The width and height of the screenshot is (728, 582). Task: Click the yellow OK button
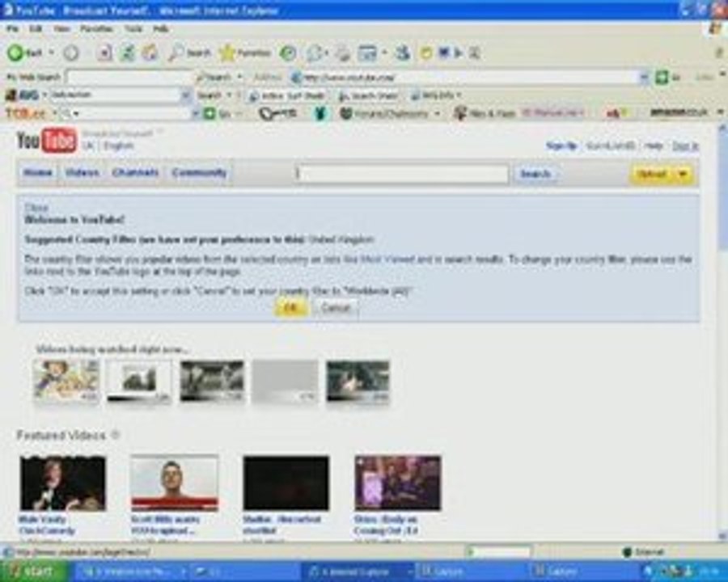click(x=290, y=308)
